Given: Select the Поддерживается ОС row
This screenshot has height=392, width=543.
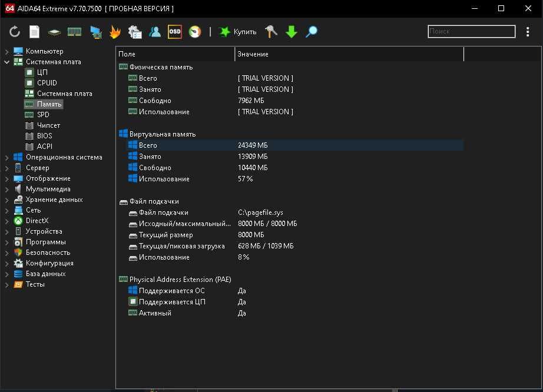Looking at the screenshot, I should (x=290, y=291).
